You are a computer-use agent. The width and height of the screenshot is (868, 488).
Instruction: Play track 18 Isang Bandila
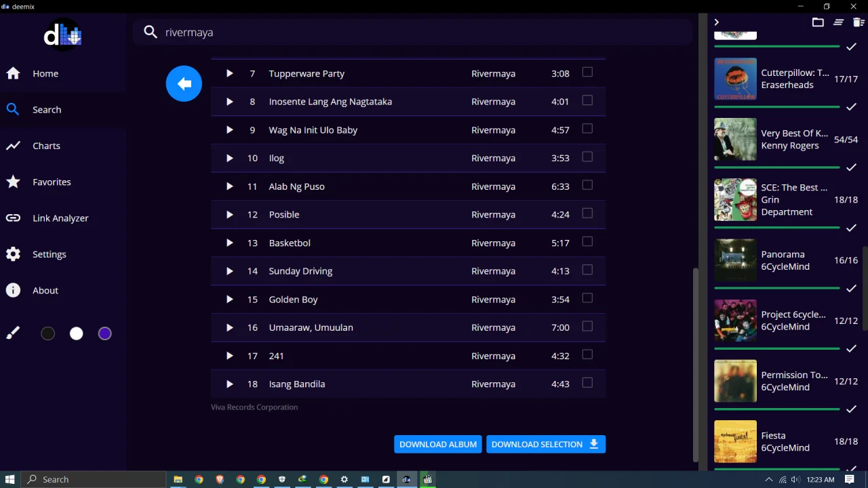coord(229,384)
